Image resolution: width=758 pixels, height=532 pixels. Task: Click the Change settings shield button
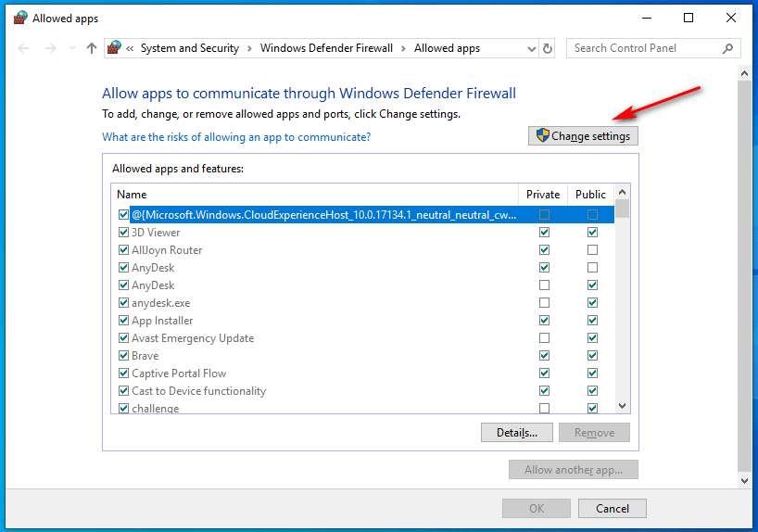click(583, 136)
